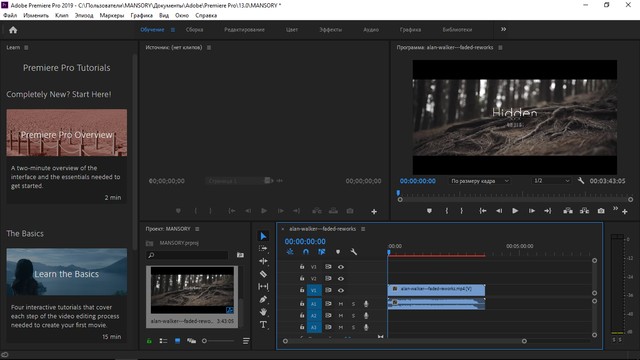Open playback resolution 1/2 dropdown

(x=551, y=181)
